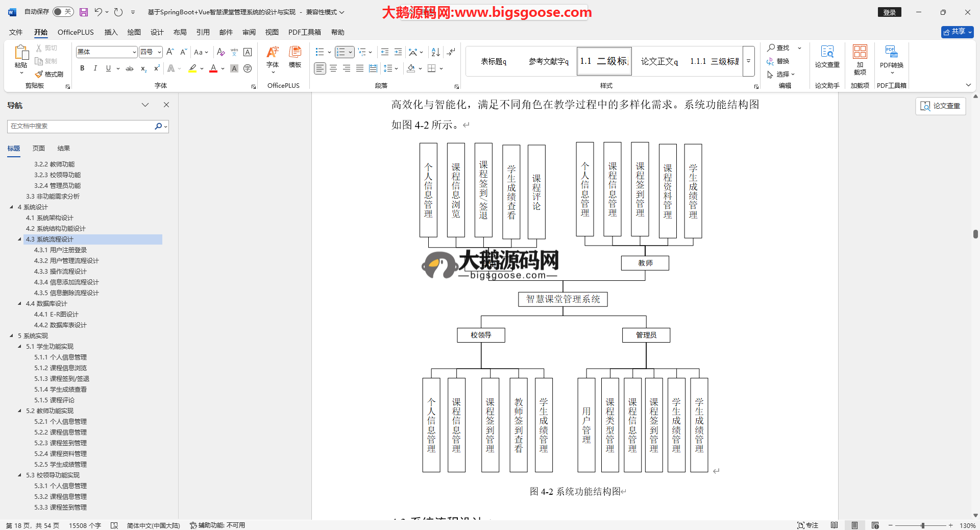Increase paragraph indent

coord(398,52)
